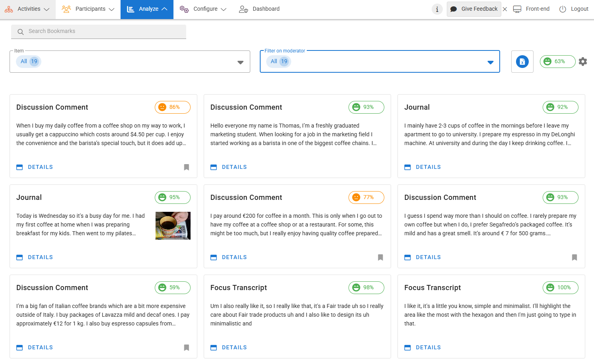Viewport: 594px width, 364px height.
Task: Expand the Filter on moderator dropdown
Action: click(490, 62)
